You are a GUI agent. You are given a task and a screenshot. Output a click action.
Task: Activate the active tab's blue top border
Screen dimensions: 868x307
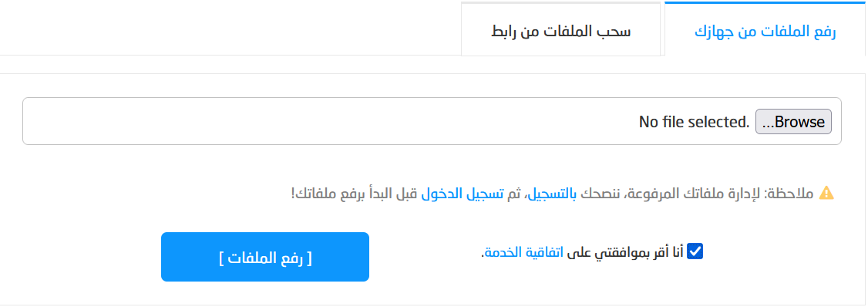(765, 2)
